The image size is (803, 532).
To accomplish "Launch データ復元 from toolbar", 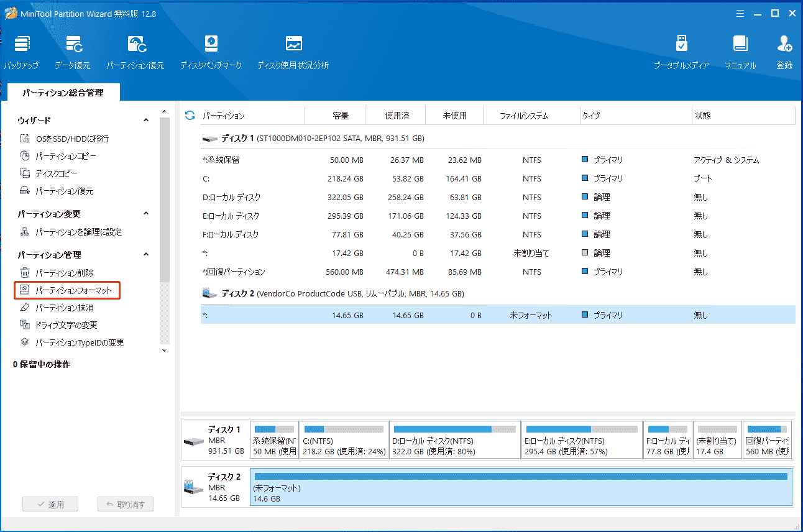I will pos(73,53).
